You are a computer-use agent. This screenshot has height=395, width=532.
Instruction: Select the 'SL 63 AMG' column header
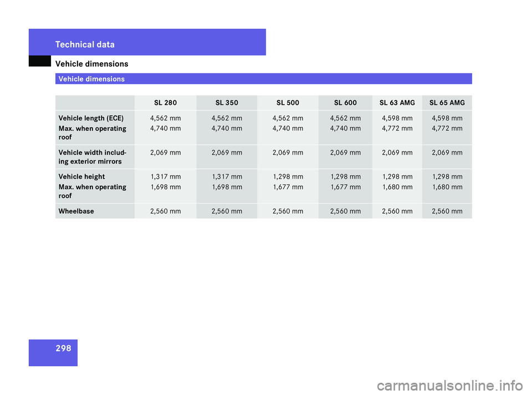397,103
